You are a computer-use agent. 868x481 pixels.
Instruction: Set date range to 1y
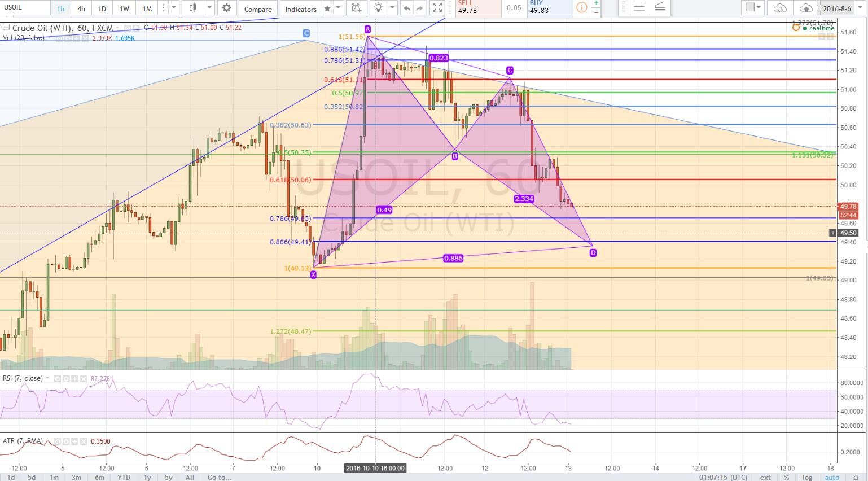(x=147, y=478)
